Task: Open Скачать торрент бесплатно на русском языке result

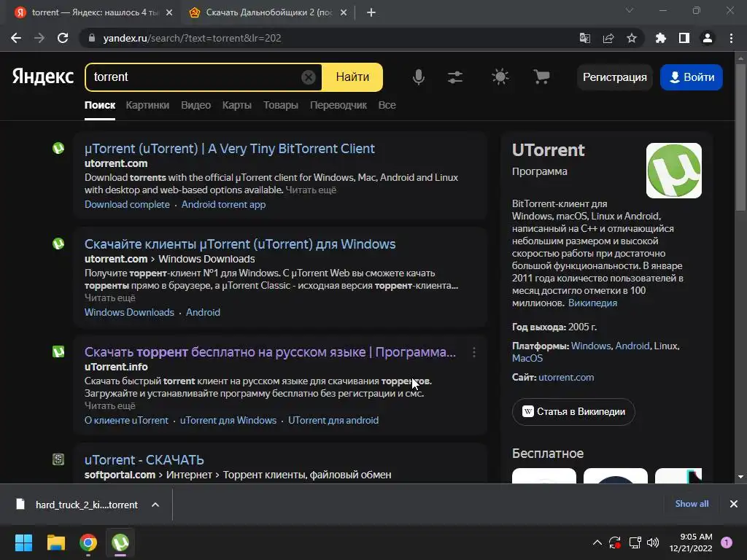Action: [270, 352]
